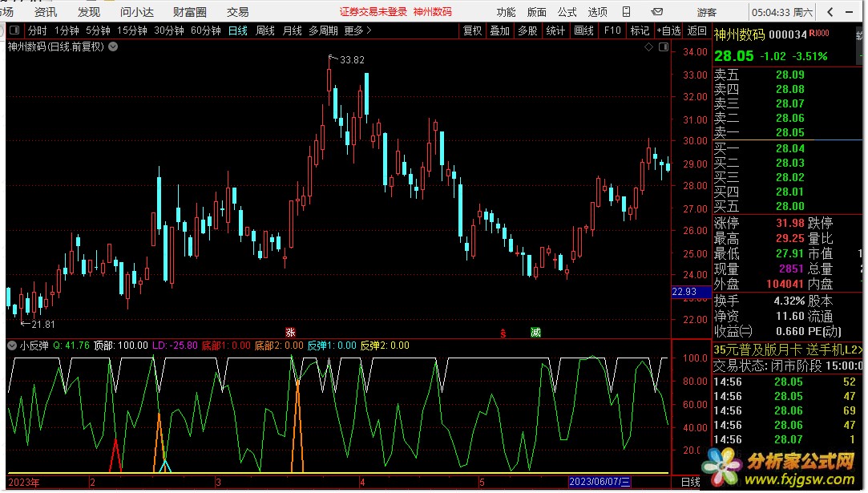Toggle the panel layout icon left of 分时
The height and width of the screenshot is (493, 868).
pyautogui.click(x=14, y=30)
